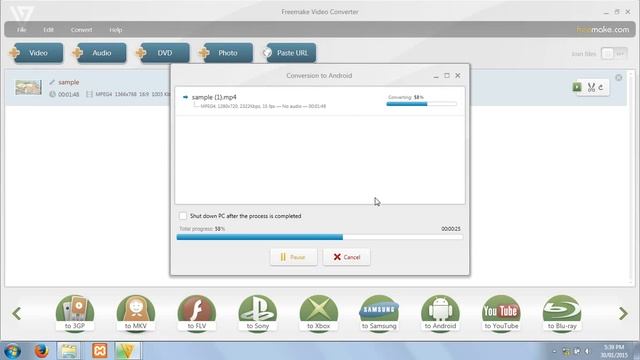
Task: Click the total progress bar
Action: pyautogui.click(x=320, y=237)
